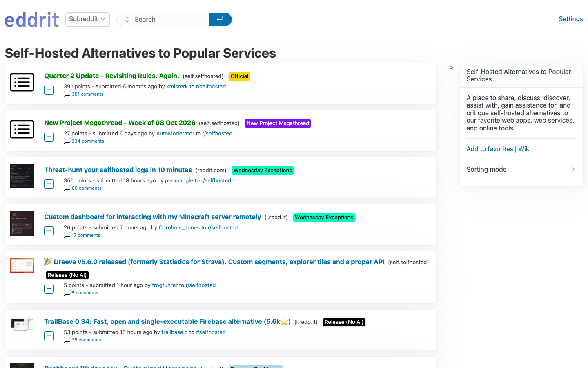Screen dimensions: 588x368
Task: Open the 17 comments link
Action: (x=86, y=235)
